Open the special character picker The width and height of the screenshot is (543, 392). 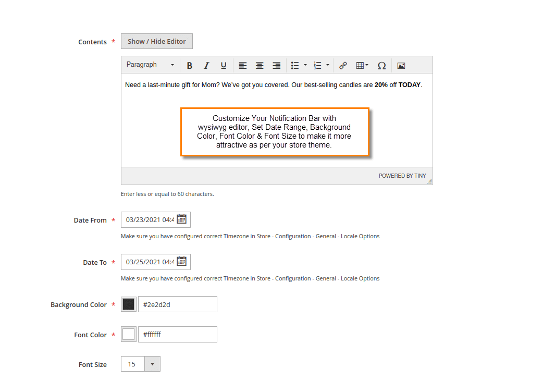coord(381,65)
